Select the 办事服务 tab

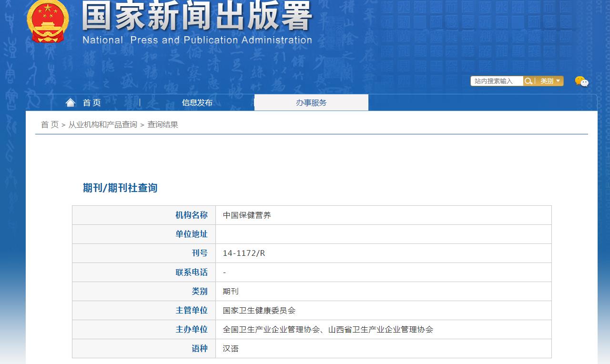point(310,101)
